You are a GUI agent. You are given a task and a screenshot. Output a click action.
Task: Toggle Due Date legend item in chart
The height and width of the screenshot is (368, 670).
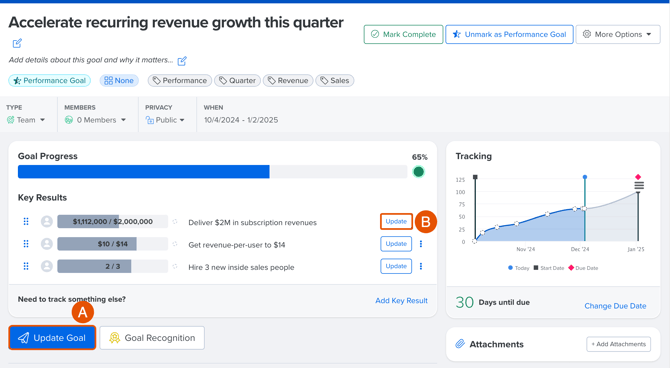(x=583, y=268)
